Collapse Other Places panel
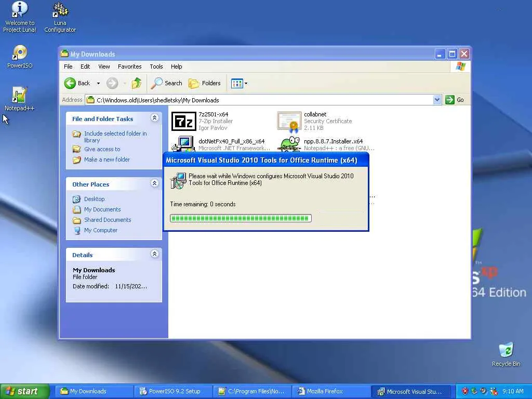The height and width of the screenshot is (399, 532). click(154, 183)
